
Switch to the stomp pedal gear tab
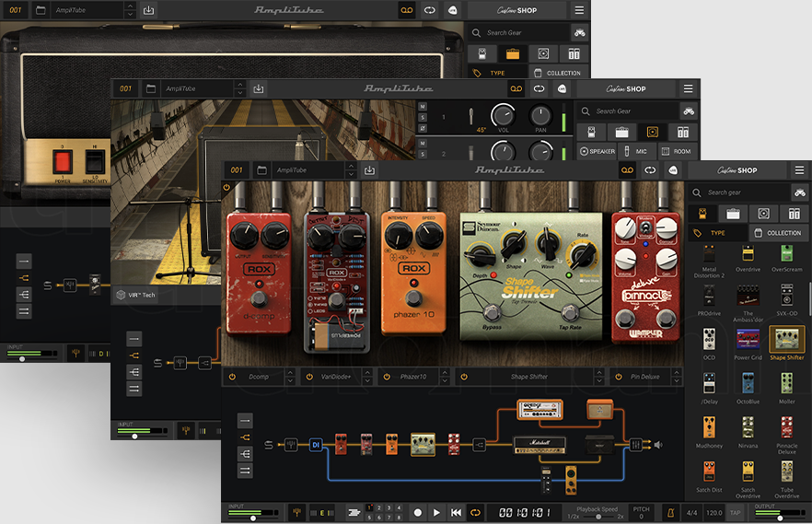coord(702,214)
